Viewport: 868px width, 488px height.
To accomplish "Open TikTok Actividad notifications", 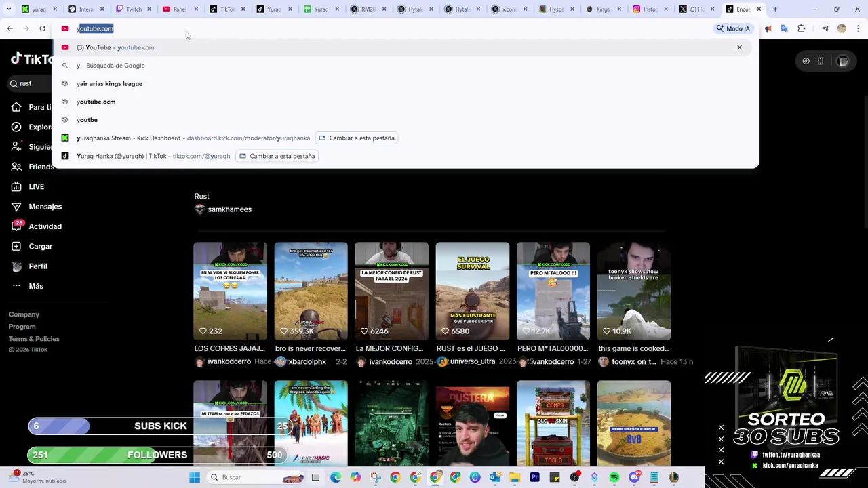I will [x=37, y=226].
